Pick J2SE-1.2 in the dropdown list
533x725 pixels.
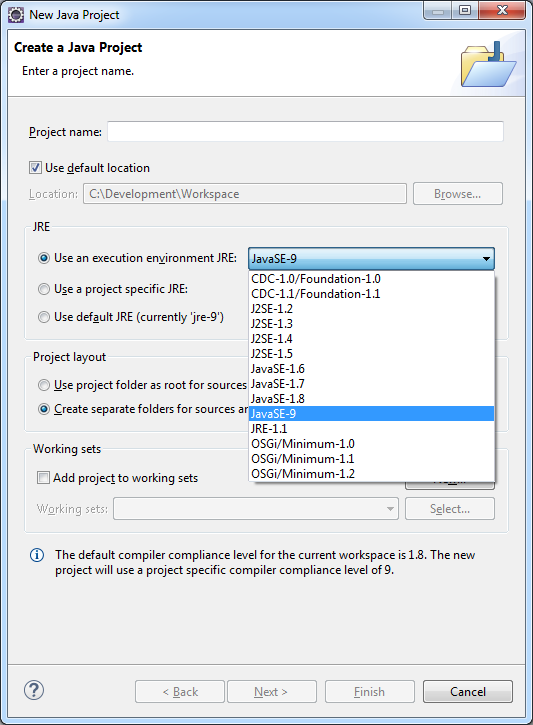point(371,309)
